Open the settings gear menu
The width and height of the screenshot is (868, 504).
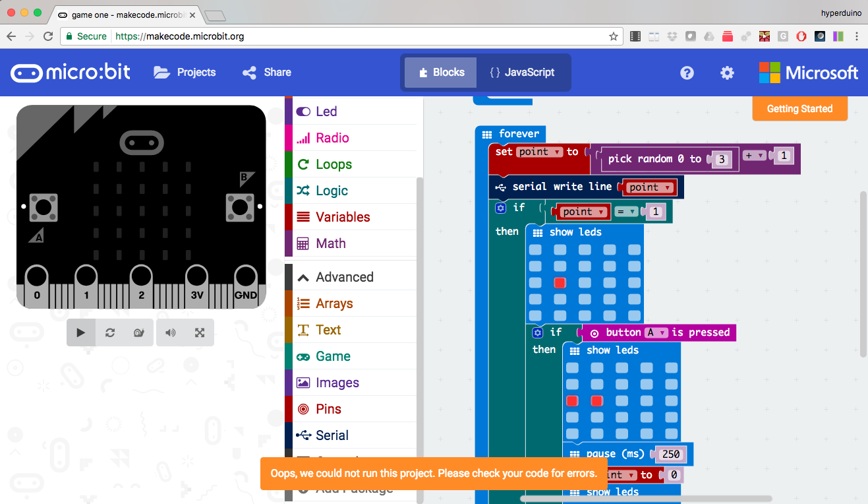(x=727, y=73)
